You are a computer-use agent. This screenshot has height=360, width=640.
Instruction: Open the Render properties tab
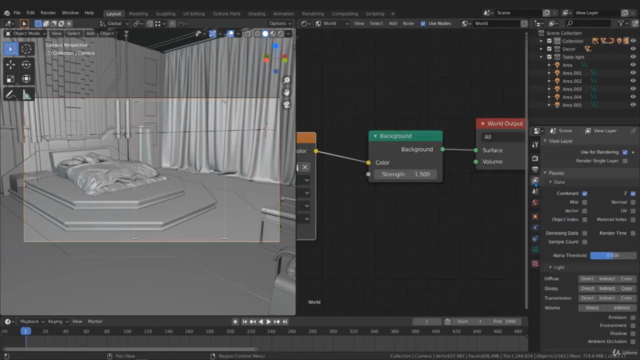tap(535, 158)
